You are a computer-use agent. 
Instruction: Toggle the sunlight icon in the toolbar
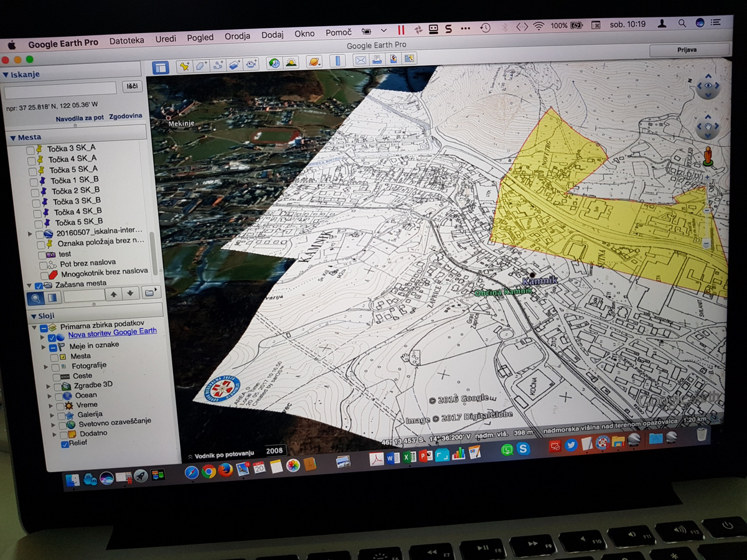(291, 63)
